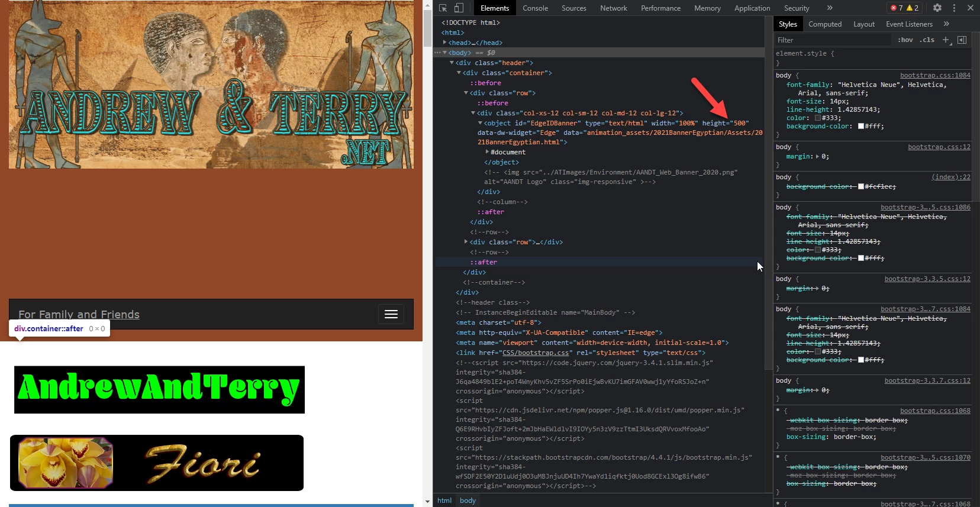Select the Memory tab
This screenshot has width=980, height=507.
(x=707, y=8)
